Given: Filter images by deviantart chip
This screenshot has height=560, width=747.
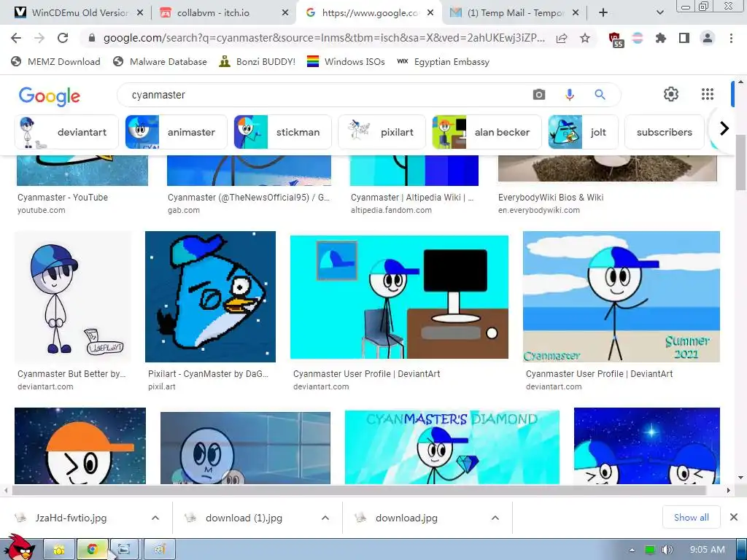Looking at the screenshot, I should point(66,132).
